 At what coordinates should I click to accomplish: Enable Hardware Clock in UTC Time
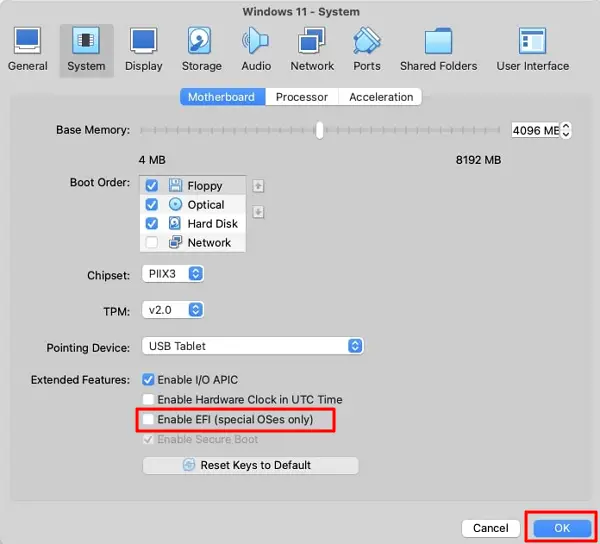coord(148,399)
